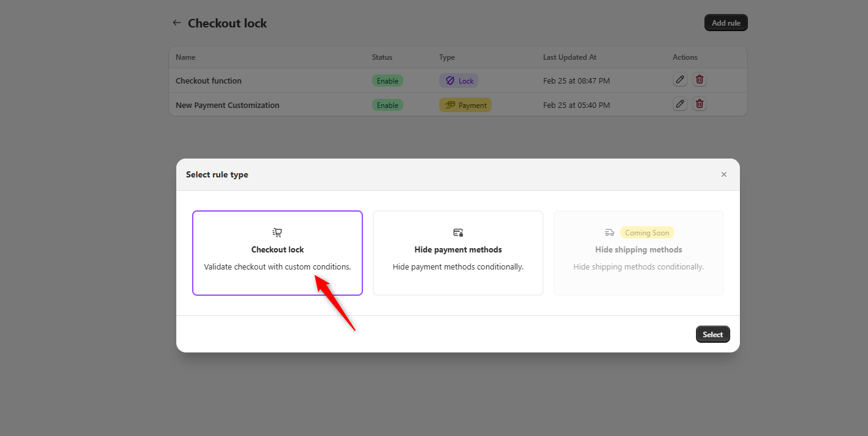
Task: Click the Name column header
Action: [x=185, y=57]
